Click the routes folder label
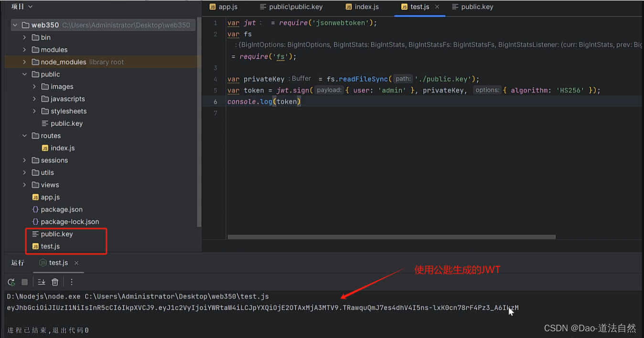The height and width of the screenshot is (338, 644). (51, 136)
